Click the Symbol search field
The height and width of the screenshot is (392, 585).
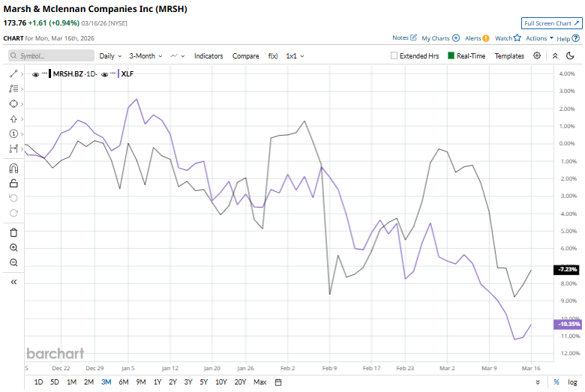coord(52,55)
